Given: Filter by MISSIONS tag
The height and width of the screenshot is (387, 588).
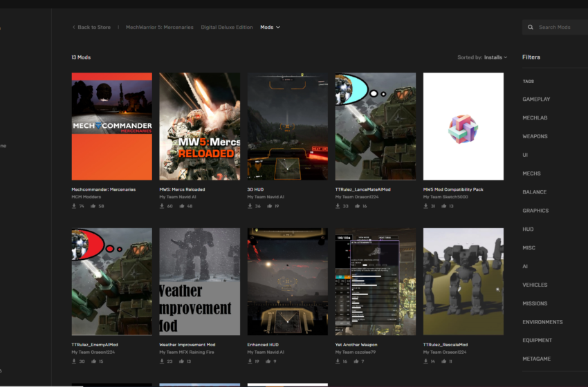Looking at the screenshot, I should [x=535, y=303].
